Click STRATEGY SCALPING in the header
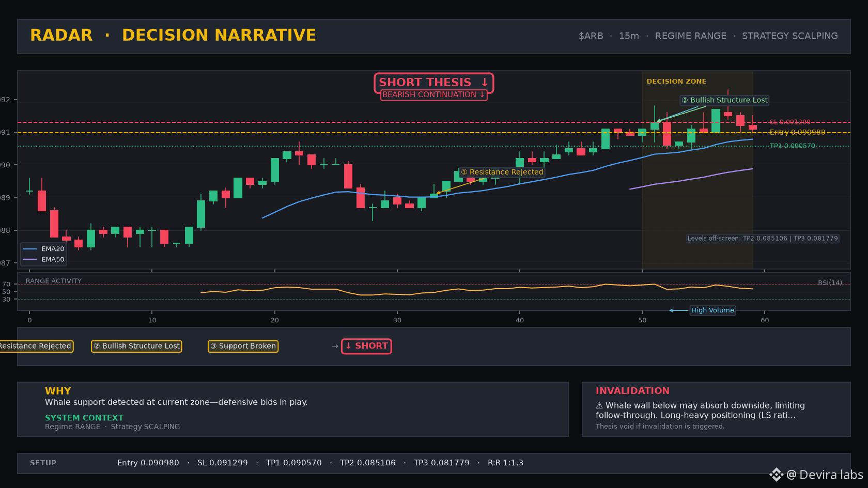 coord(789,36)
